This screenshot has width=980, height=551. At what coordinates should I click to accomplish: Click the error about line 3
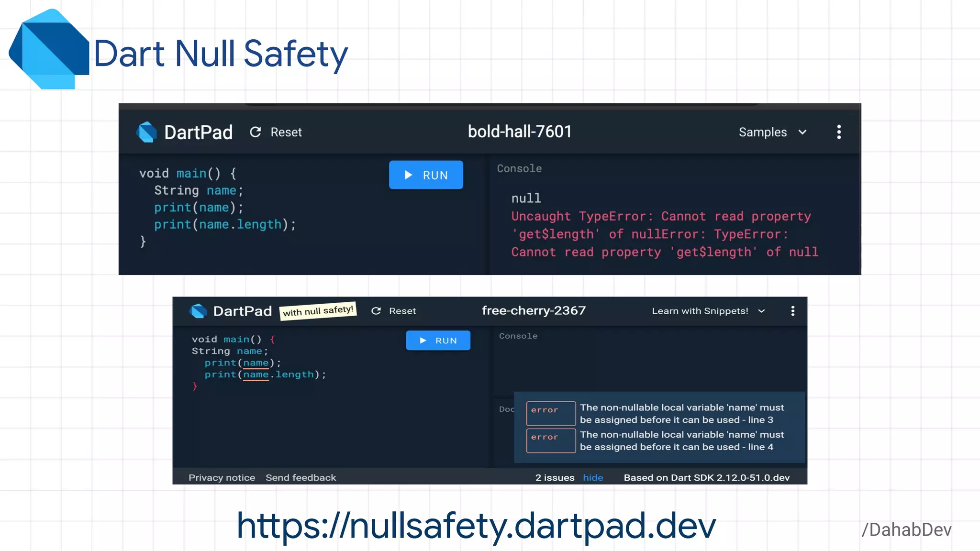(x=656, y=413)
